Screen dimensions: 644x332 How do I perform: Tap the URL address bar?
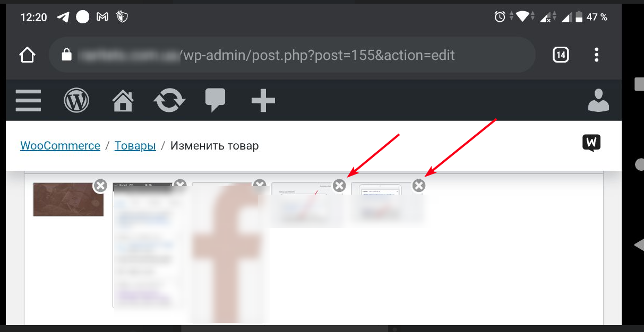tap(292, 55)
